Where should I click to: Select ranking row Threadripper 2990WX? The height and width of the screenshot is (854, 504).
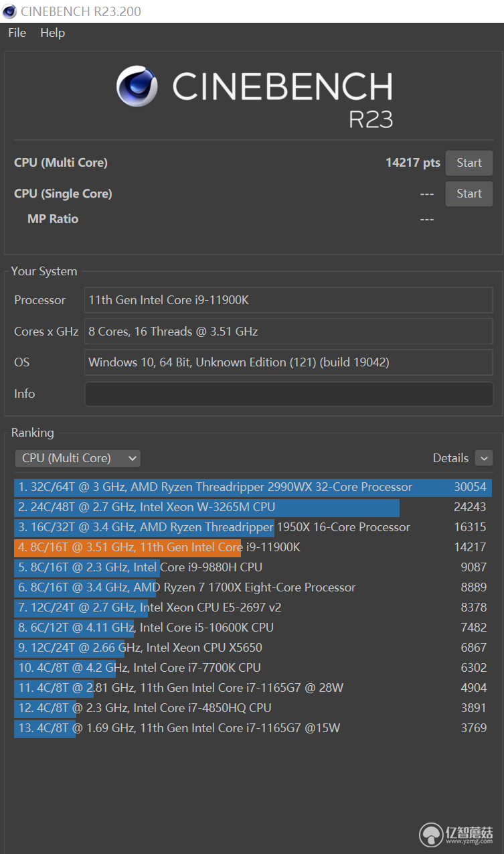coord(253,487)
